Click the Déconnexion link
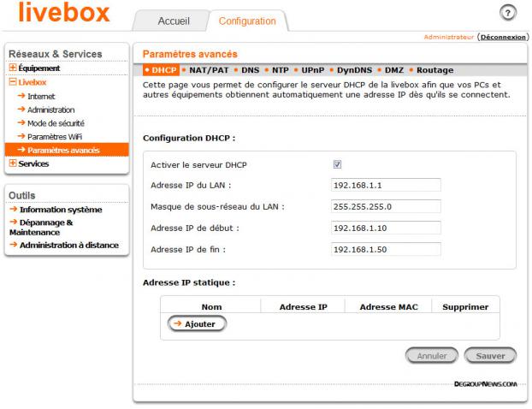Image resolution: width=532 pixels, height=409 pixels. pyautogui.click(x=501, y=38)
